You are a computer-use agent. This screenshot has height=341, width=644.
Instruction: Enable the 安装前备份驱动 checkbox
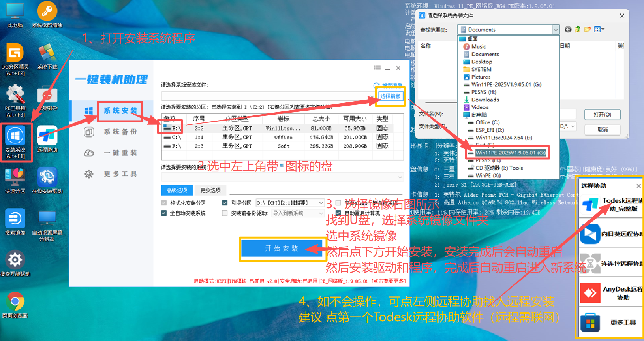(x=225, y=213)
